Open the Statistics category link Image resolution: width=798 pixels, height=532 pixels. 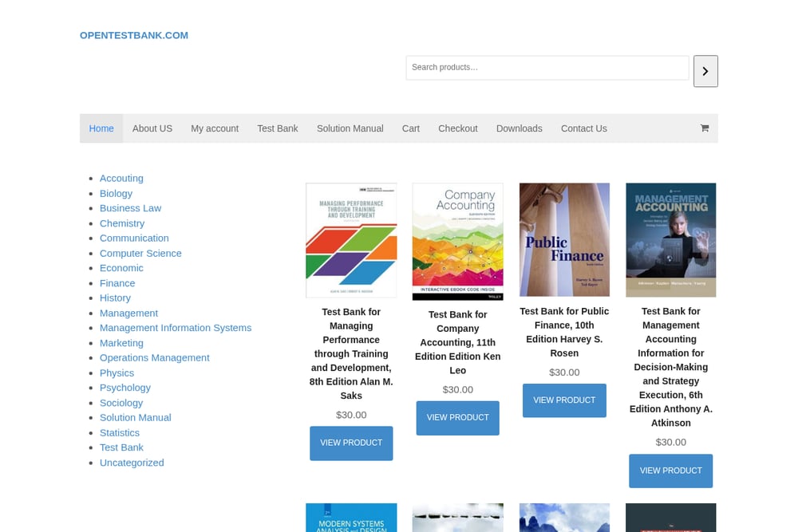pos(120,433)
